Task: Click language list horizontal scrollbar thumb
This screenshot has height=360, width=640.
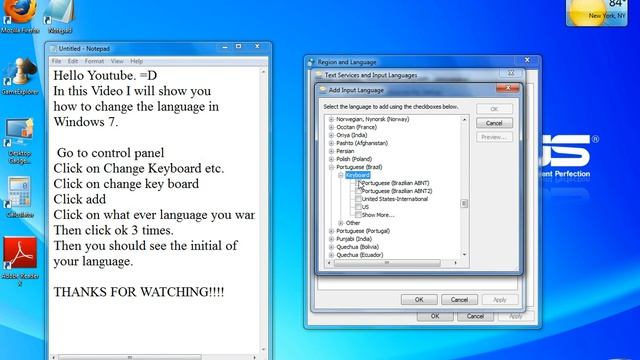Action: pos(387,263)
